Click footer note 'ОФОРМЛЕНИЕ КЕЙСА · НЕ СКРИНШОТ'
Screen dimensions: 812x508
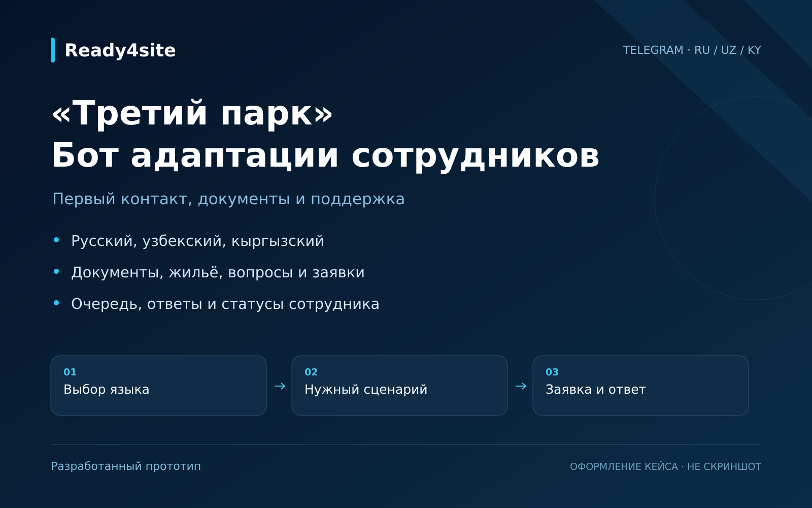[x=665, y=466]
